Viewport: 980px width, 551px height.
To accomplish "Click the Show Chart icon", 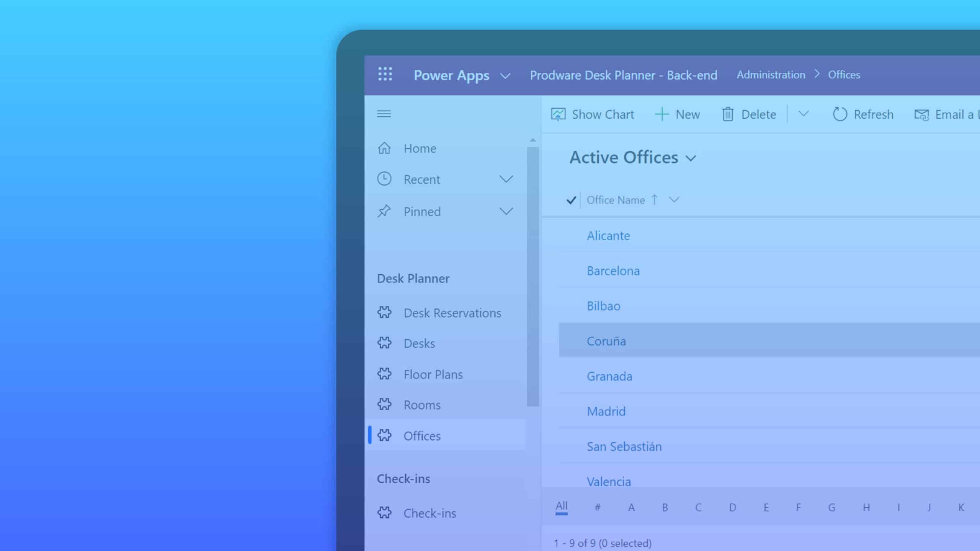I will (x=558, y=114).
